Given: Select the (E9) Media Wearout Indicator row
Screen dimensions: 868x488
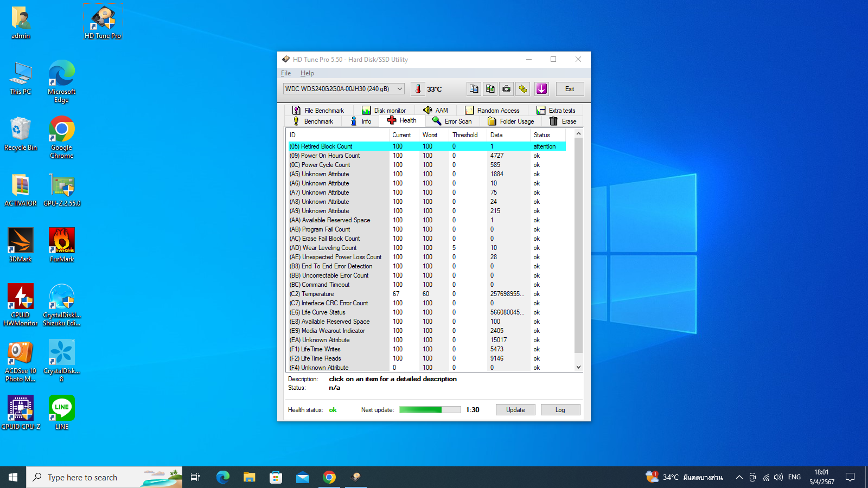Looking at the screenshot, I should [427, 331].
